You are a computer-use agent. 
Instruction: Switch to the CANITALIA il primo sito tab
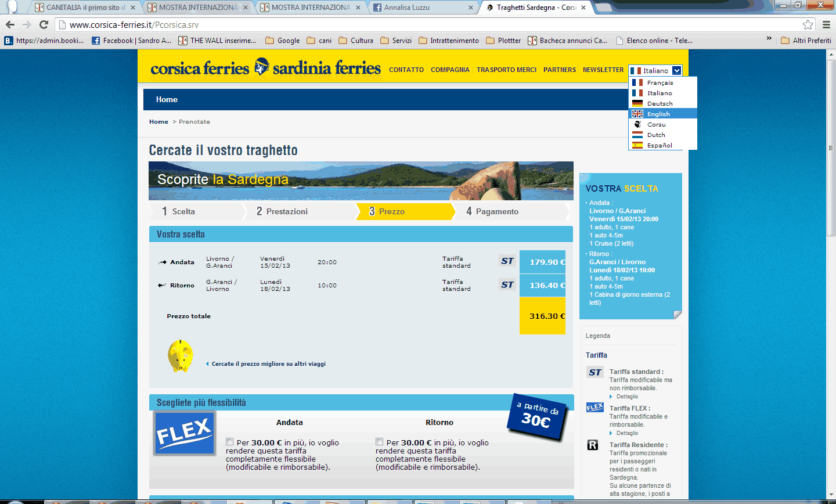(85, 8)
